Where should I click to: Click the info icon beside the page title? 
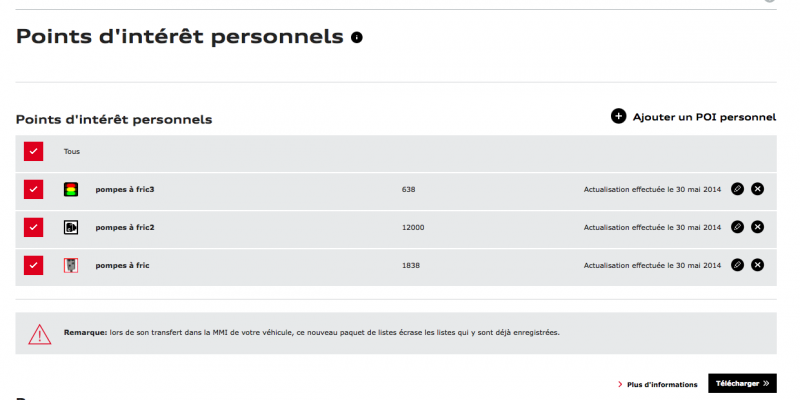357,38
